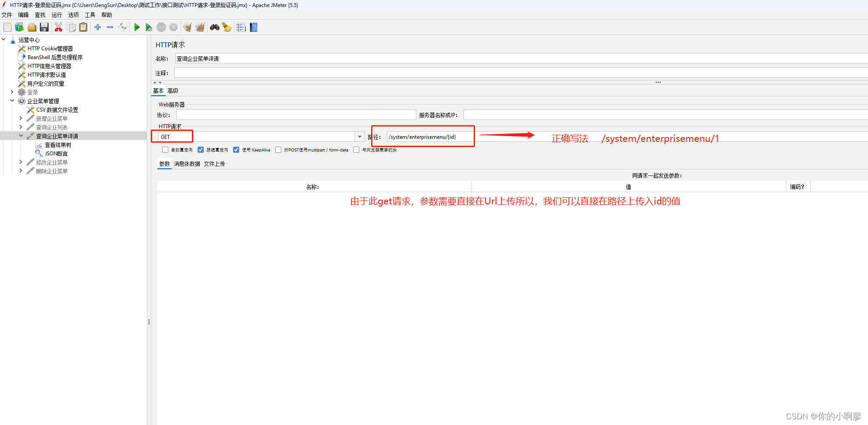Select CSV 数据文件设置 in the tree
This screenshot has width=868, height=425.
point(57,110)
